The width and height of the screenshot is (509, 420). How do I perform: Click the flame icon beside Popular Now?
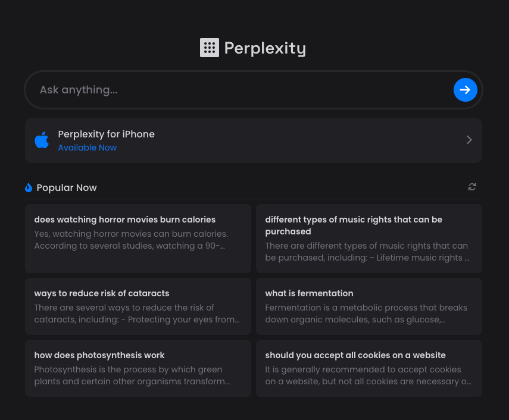click(x=29, y=187)
